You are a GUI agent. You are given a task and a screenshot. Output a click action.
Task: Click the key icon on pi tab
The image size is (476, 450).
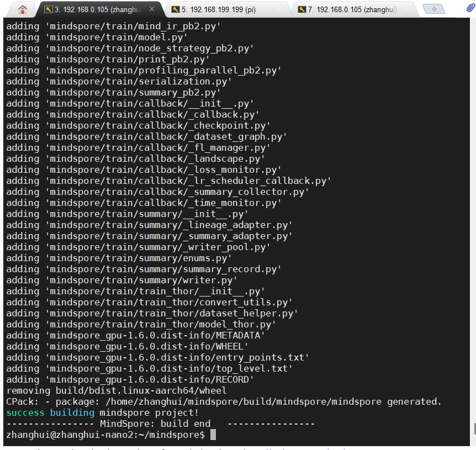coord(176,10)
